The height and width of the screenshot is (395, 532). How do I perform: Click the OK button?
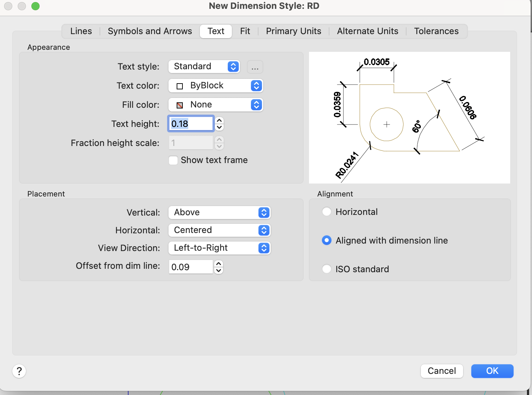pyautogui.click(x=492, y=371)
